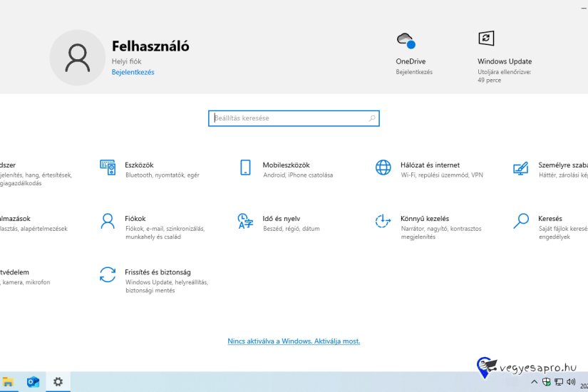
Task: Click the 'Nincs aktiválva a Windows' activation link
Action: (294, 341)
